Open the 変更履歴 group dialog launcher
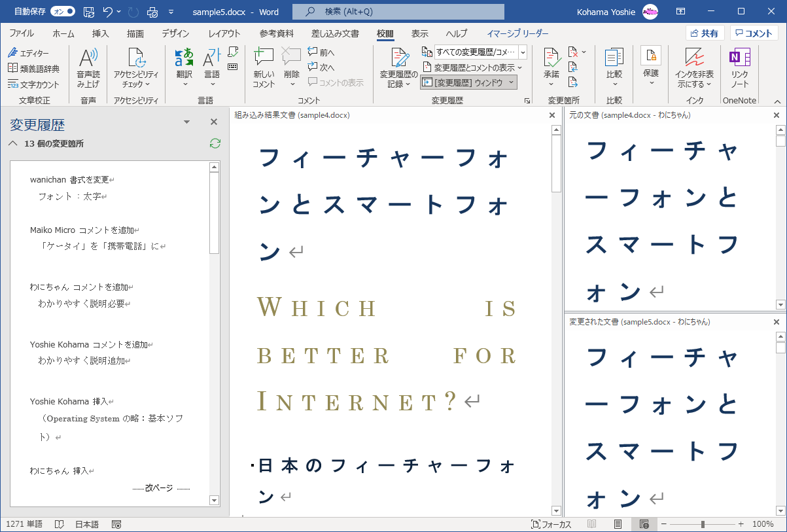The image size is (787, 532). coord(527,101)
